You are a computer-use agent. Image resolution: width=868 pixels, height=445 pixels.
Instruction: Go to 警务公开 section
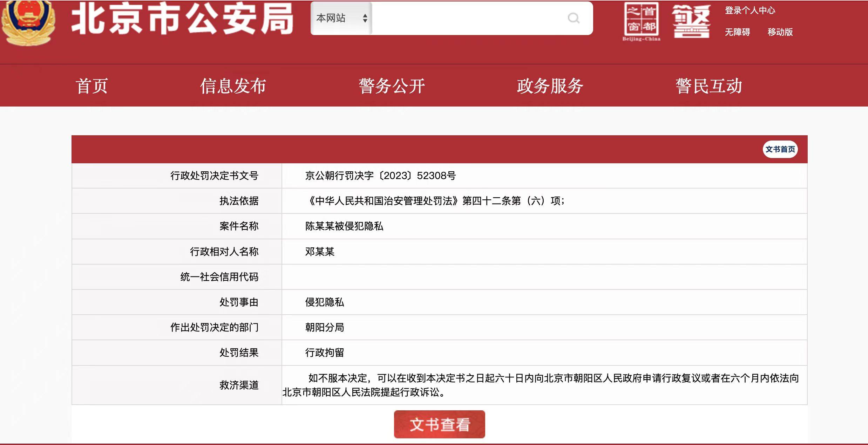[x=392, y=86]
